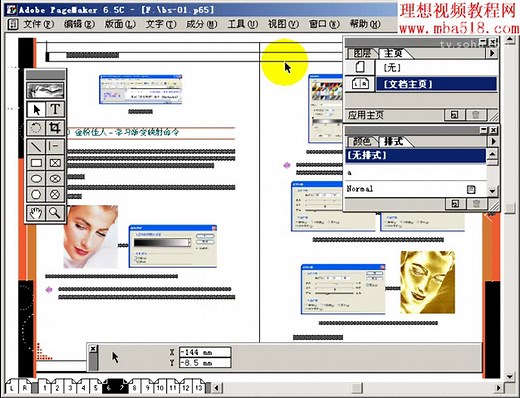Go to page 8 tab
Viewport: 520px width, 398px height.
[134, 388]
